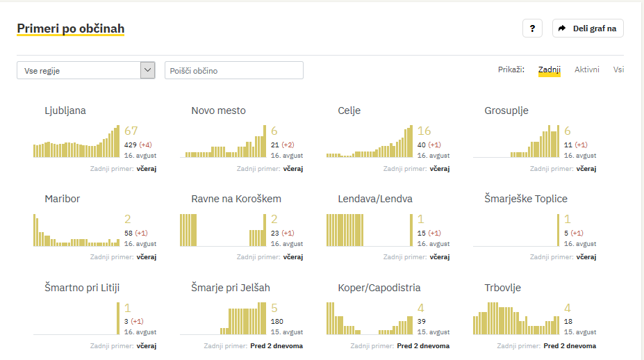Select the Ravne na Koroškem chart
This screenshot has height=360, width=644.
pos(223,230)
